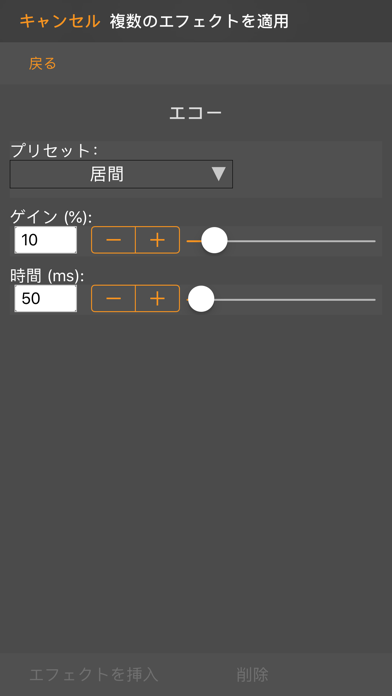Click the エコー heading
This screenshot has height=696, width=392.
pyautogui.click(x=195, y=113)
